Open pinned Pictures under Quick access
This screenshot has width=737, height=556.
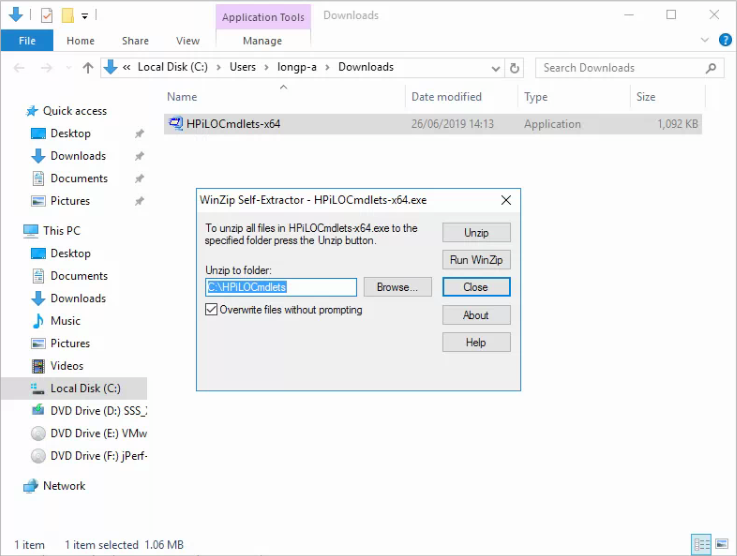pyautogui.click(x=70, y=201)
